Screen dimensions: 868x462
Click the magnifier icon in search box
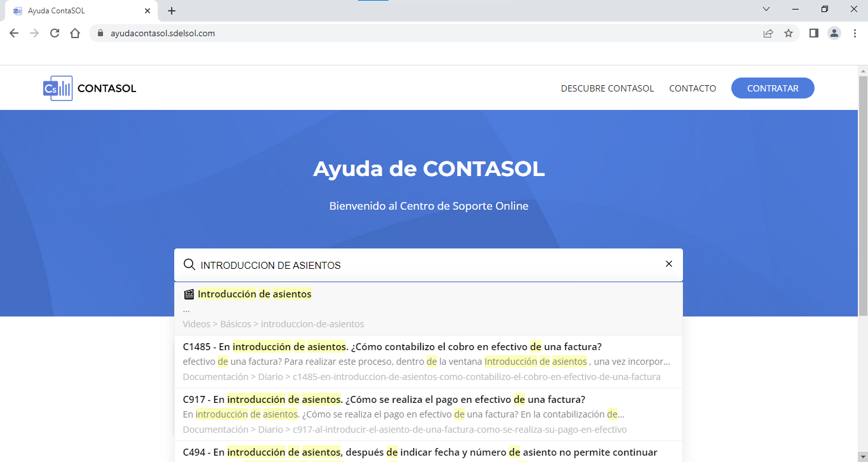(189, 264)
